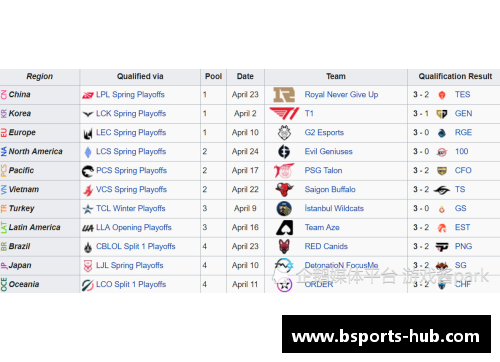Click the PSG Talon team logo
Viewport: 500px width, 362px height.
[284, 171]
